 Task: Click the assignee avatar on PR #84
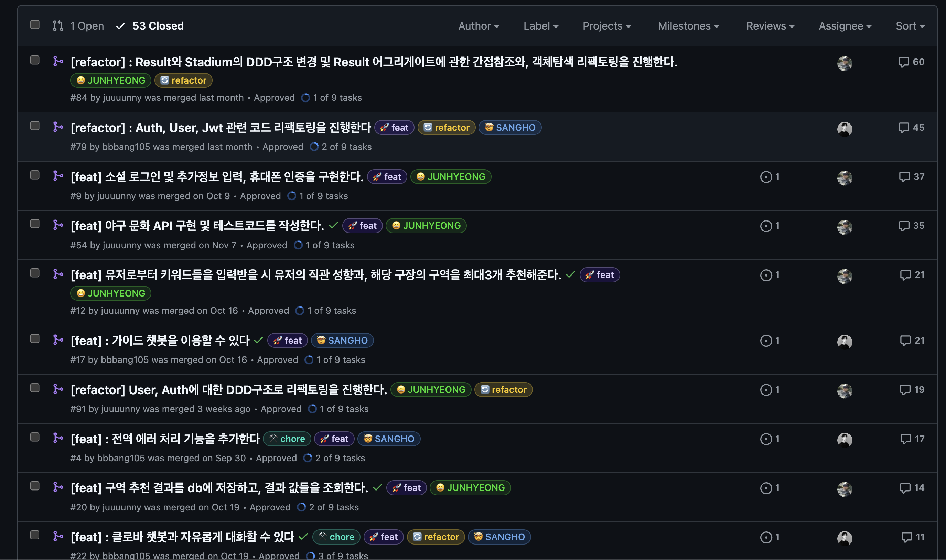[x=844, y=63]
